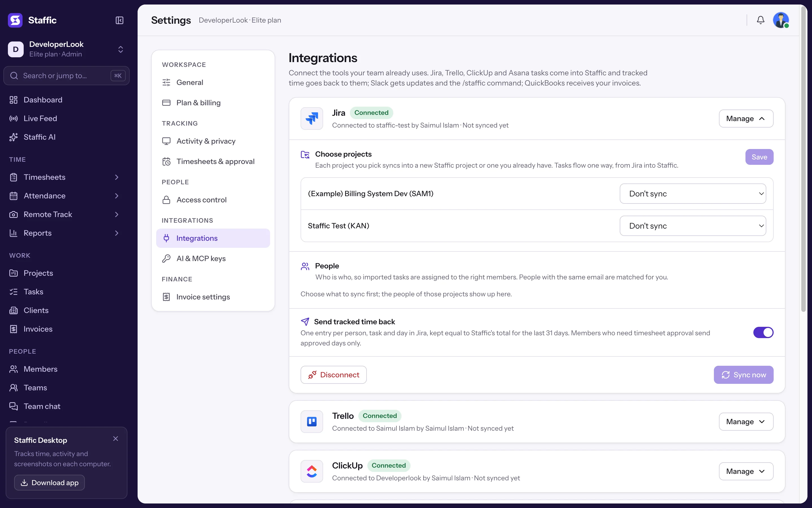
Task: Open sync dropdown for Billing System Dev
Action: (x=692, y=194)
